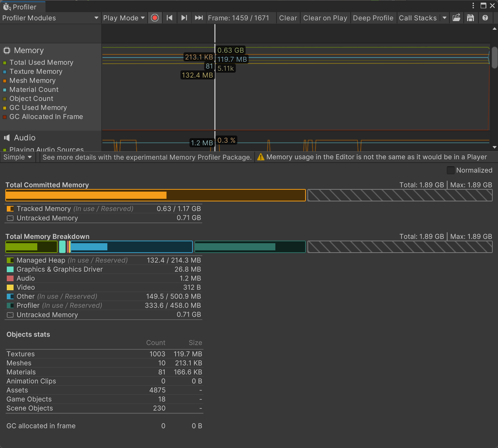Toggle Texture Memory chart series

pos(5,72)
